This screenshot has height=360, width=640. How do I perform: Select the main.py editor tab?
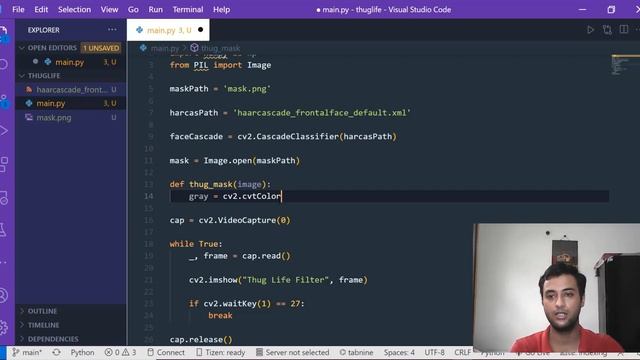[x=168, y=30]
